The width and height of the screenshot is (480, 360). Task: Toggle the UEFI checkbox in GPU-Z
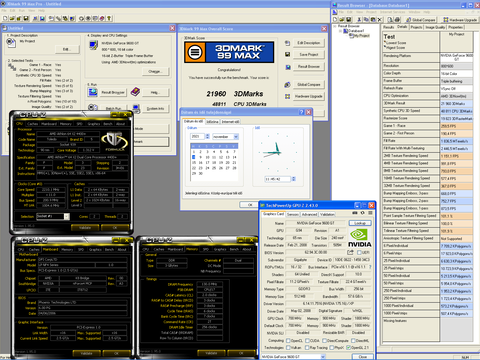coord(359,253)
